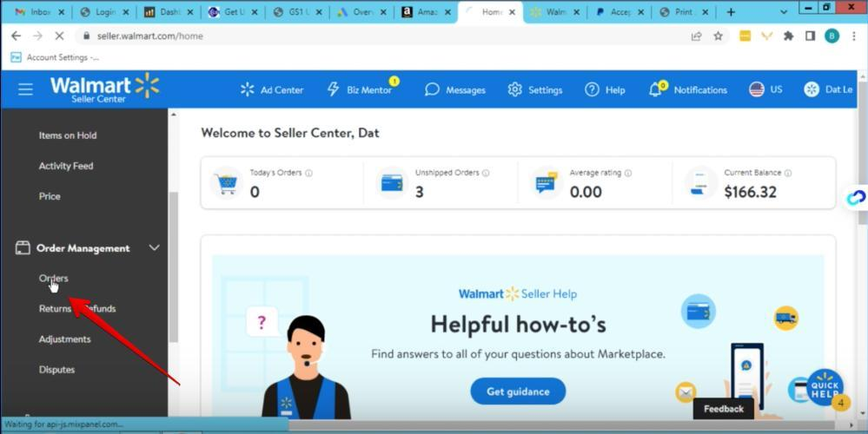Open the Chrome profile B avatar

[x=832, y=36]
